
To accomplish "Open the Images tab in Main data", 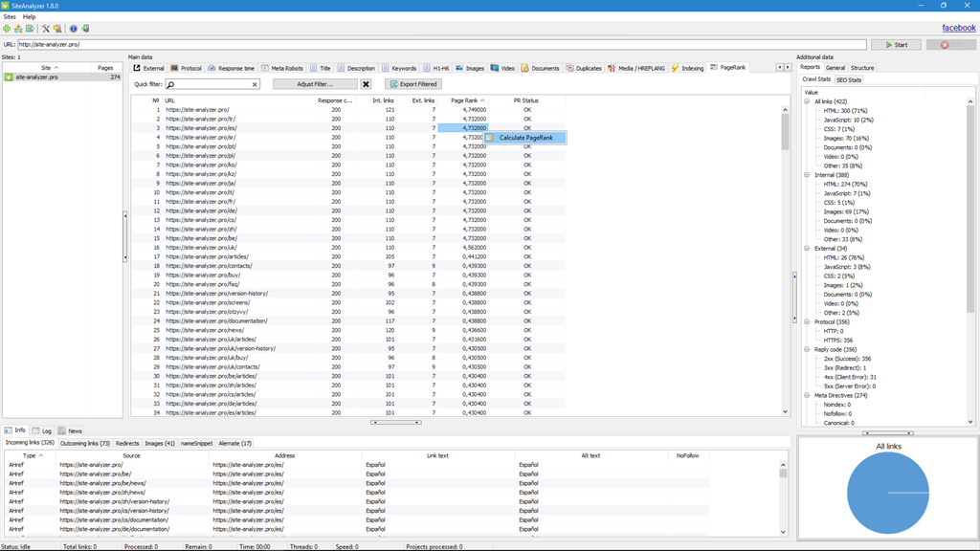I will coord(470,68).
